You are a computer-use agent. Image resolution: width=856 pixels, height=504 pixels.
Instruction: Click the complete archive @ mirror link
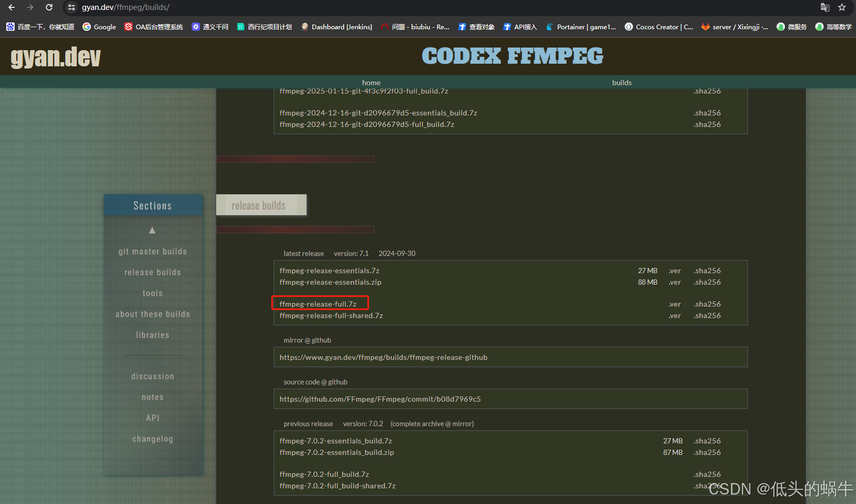tap(432, 424)
